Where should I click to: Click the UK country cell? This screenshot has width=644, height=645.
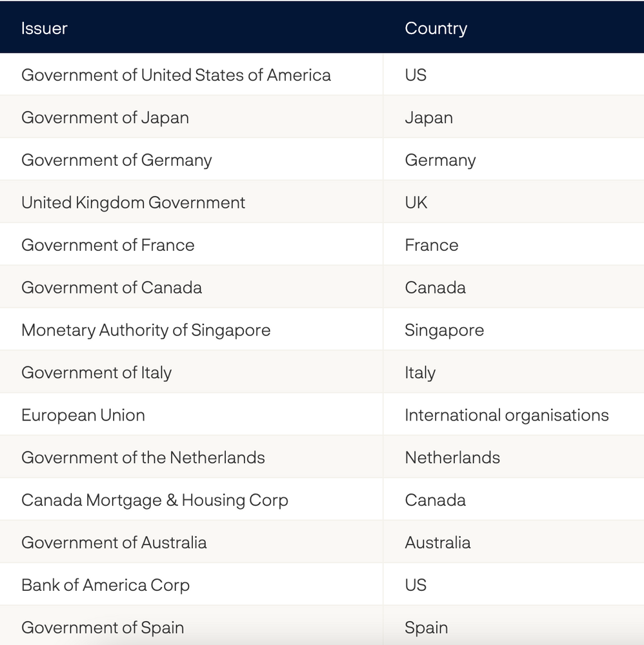[416, 203]
